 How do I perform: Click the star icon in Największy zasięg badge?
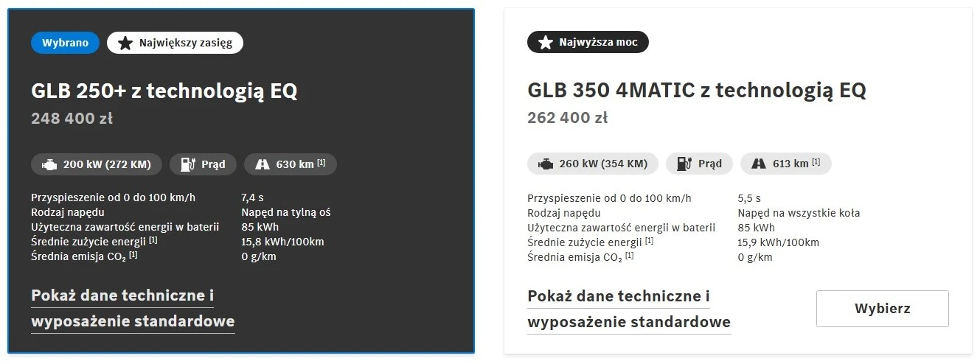click(125, 43)
